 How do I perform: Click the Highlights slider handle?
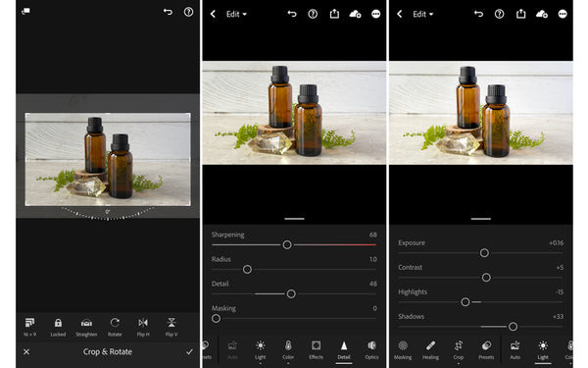(465, 302)
